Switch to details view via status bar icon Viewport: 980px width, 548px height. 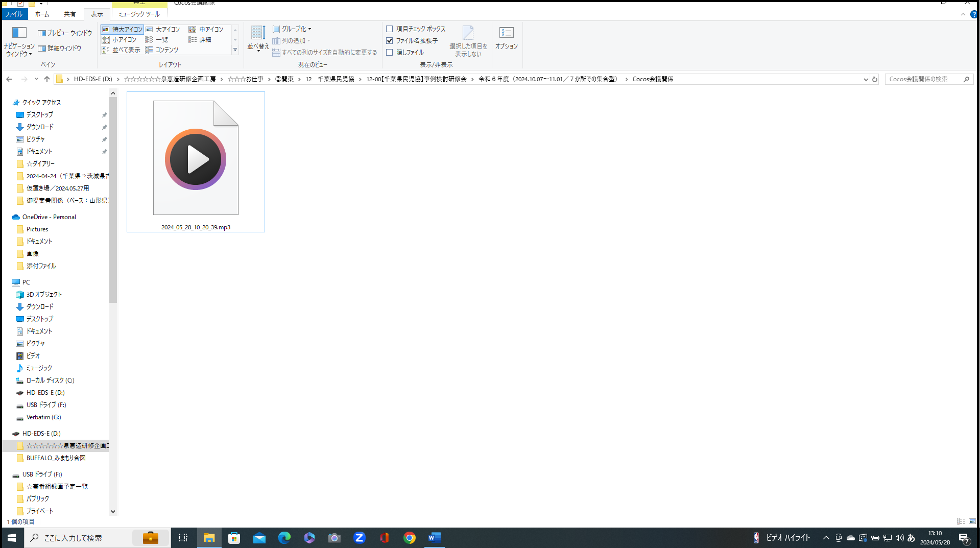coord(961,521)
